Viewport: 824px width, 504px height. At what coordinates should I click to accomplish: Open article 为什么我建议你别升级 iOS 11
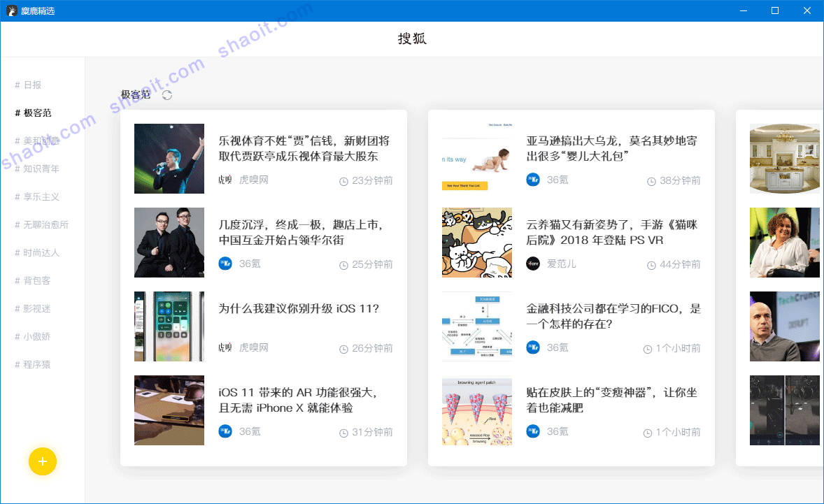pos(299,309)
